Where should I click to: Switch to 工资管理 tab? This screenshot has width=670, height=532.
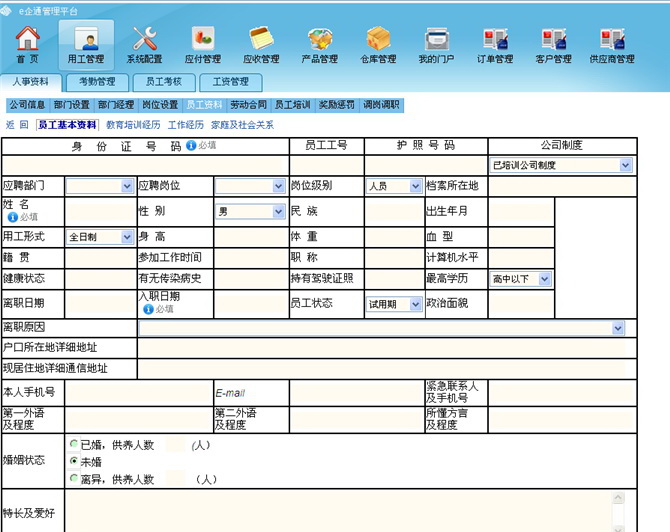231,82
